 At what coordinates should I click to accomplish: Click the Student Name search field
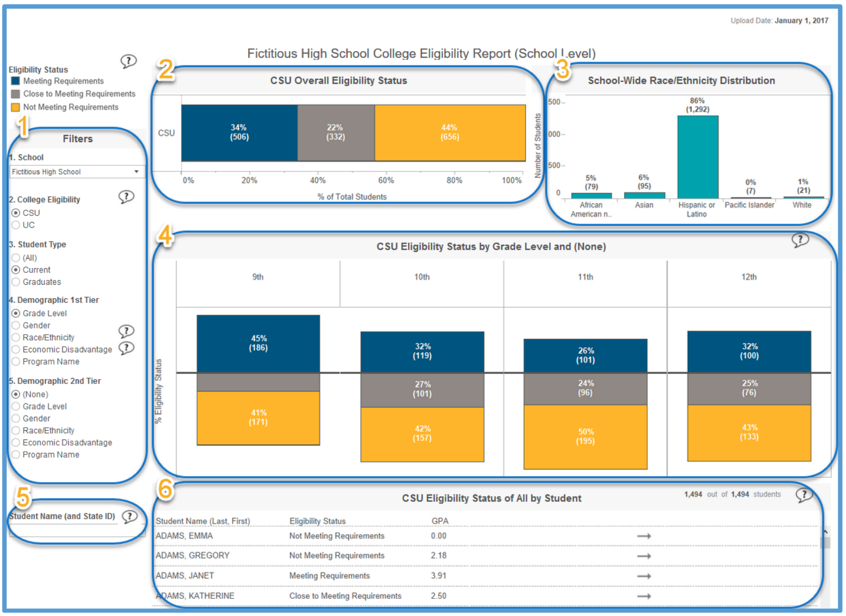click(77, 531)
